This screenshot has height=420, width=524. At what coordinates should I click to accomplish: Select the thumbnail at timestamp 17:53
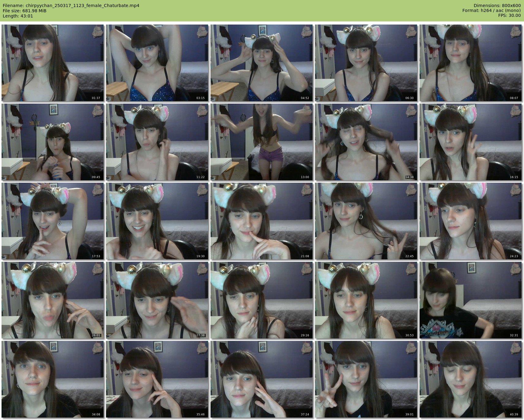(x=53, y=221)
